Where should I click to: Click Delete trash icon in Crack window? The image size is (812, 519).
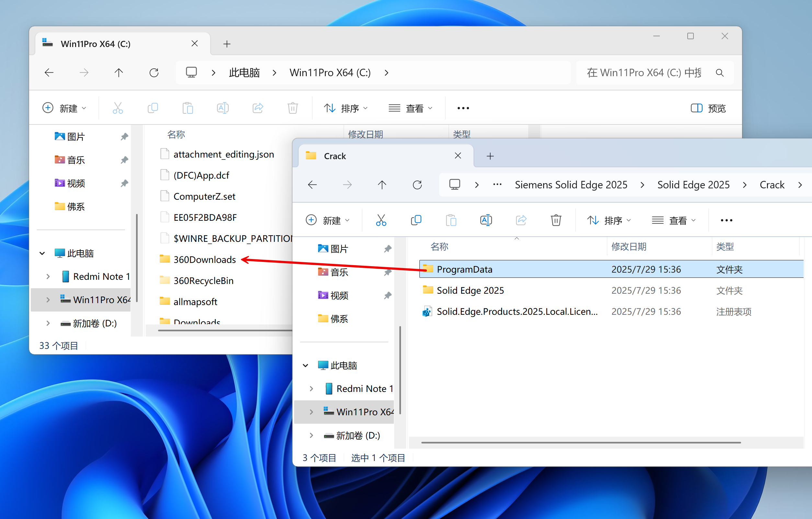(556, 220)
